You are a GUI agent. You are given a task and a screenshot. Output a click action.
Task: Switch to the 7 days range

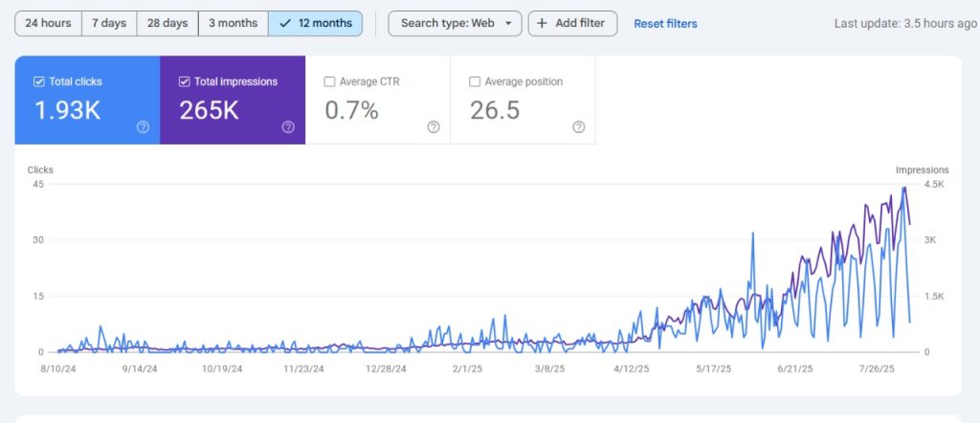point(109,23)
